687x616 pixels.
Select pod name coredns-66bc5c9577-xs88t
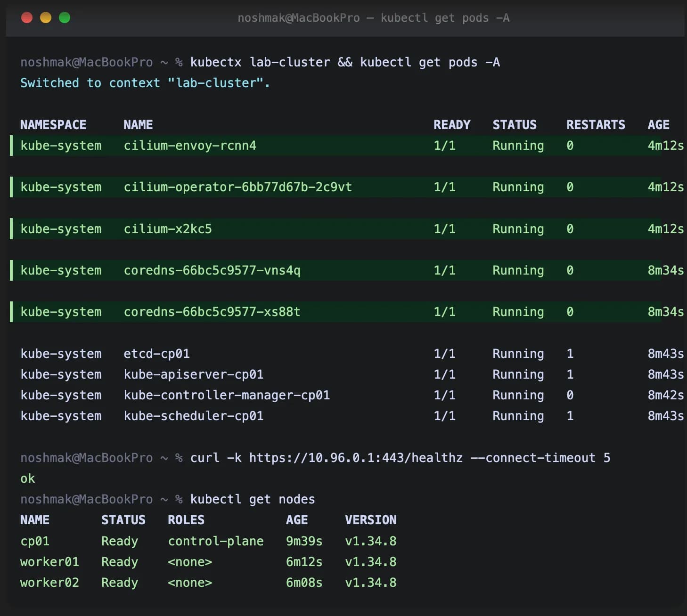(x=212, y=312)
